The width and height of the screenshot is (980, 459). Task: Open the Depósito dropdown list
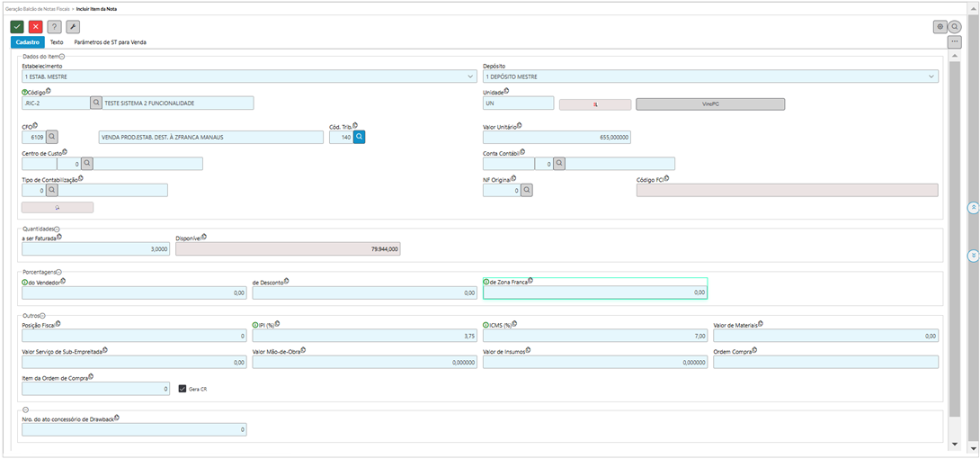tap(931, 76)
